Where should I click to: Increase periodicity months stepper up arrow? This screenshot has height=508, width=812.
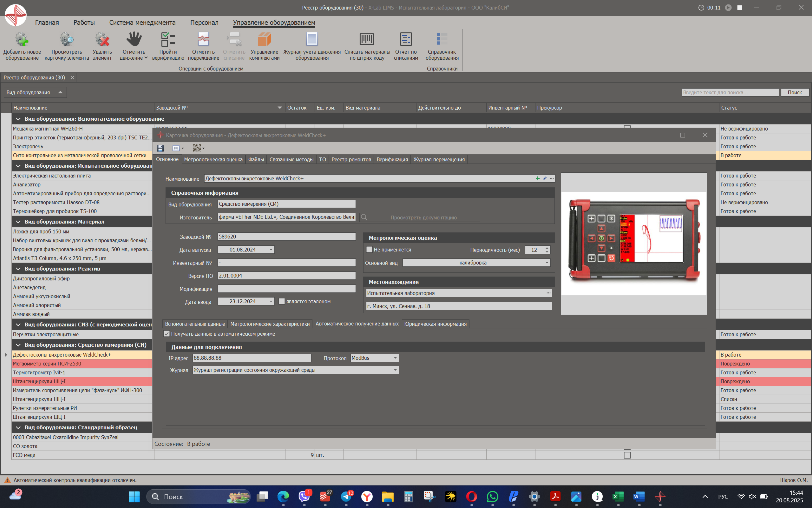[x=547, y=248]
